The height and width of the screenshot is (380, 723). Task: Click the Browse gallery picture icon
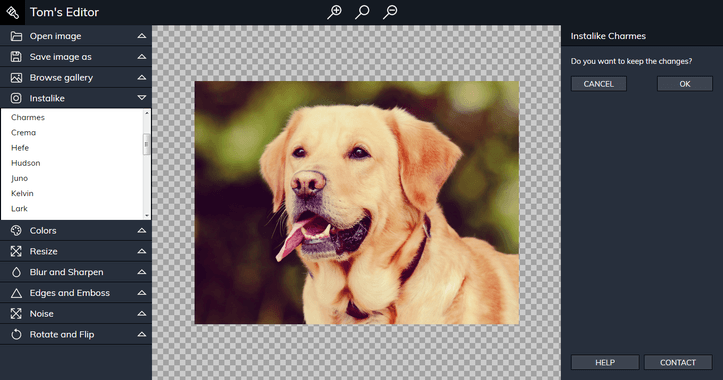pos(16,77)
